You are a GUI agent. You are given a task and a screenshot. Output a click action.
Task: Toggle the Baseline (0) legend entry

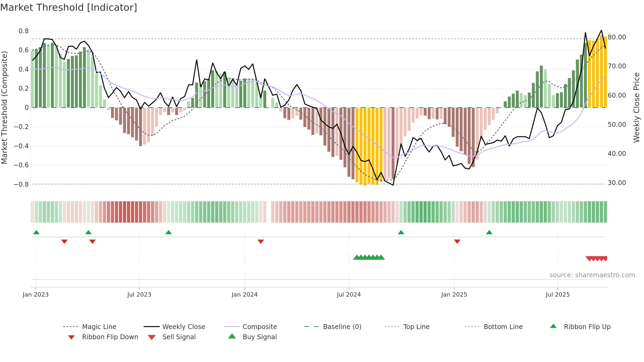tap(333, 327)
